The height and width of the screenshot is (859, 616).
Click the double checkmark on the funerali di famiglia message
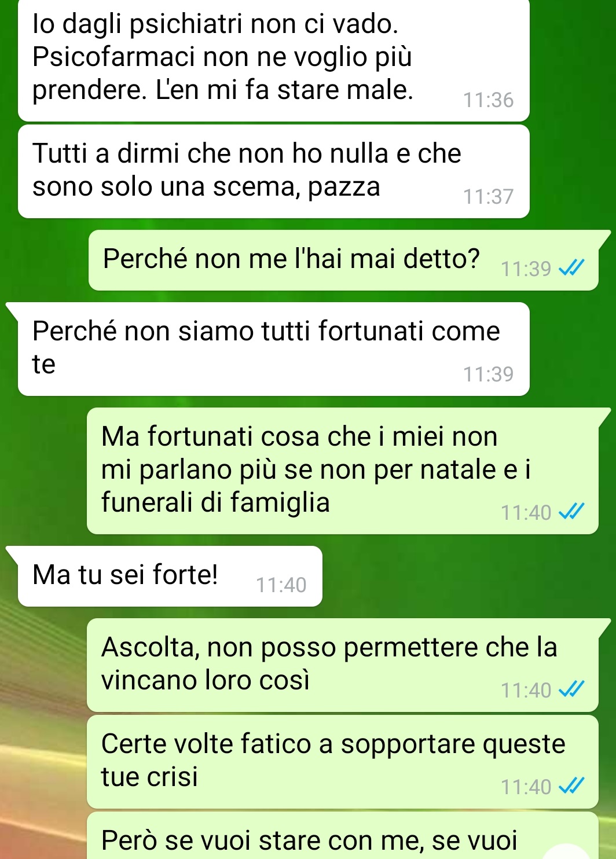(x=571, y=512)
